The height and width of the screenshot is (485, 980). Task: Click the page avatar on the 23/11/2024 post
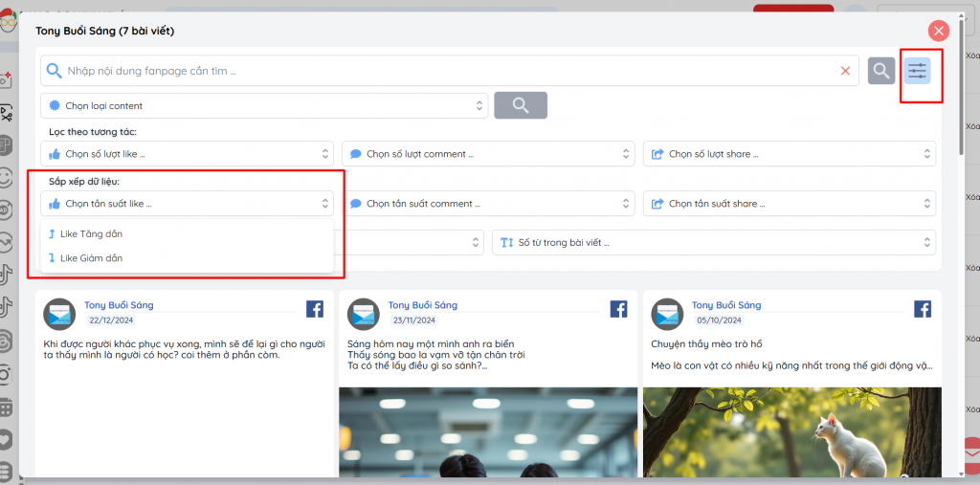click(363, 314)
